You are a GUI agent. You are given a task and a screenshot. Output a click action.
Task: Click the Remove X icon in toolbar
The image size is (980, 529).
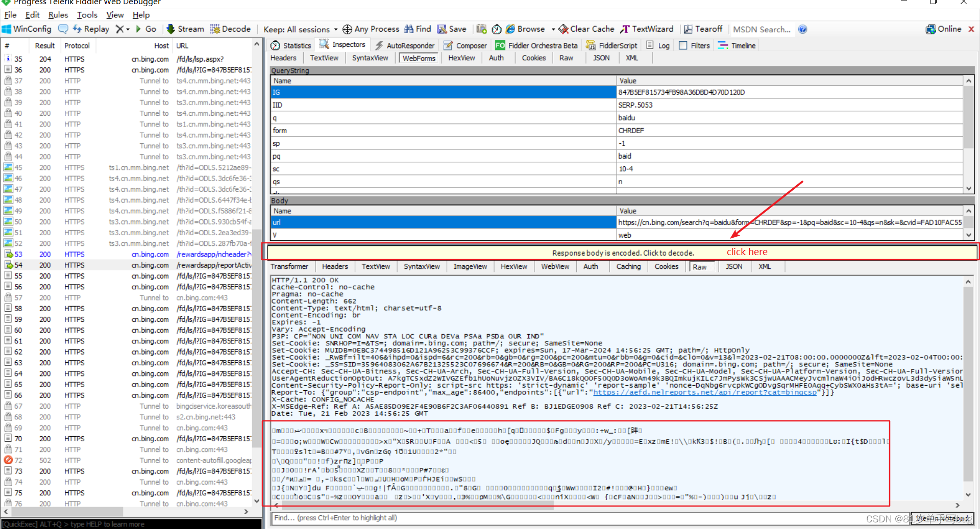tap(119, 29)
